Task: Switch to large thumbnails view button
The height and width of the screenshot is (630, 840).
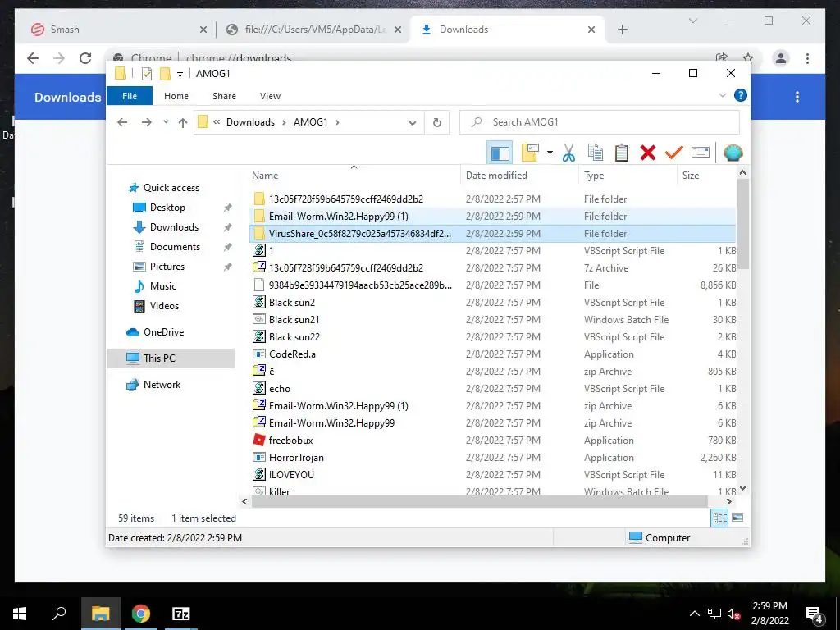Action: pyautogui.click(x=737, y=518)
